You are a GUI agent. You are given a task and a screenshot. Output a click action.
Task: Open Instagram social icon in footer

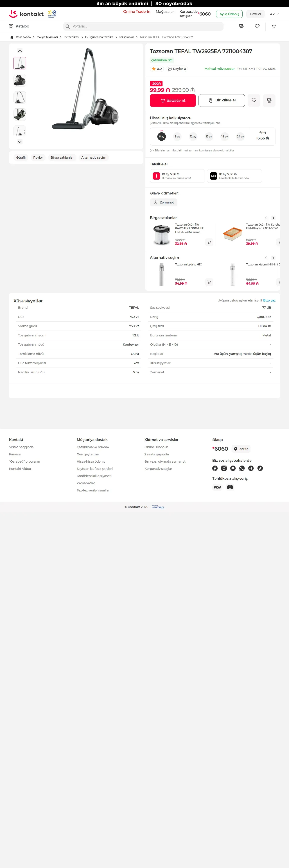(224, 468)
